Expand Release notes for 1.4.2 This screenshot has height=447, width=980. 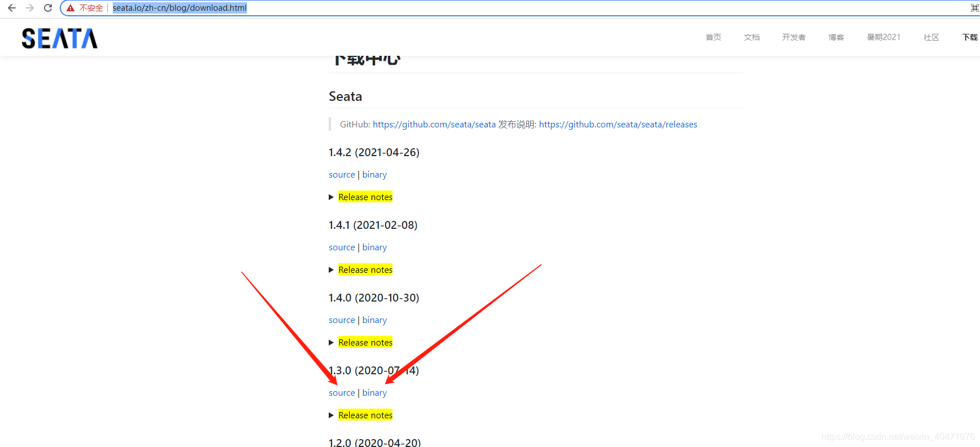[x=365, y=197]
